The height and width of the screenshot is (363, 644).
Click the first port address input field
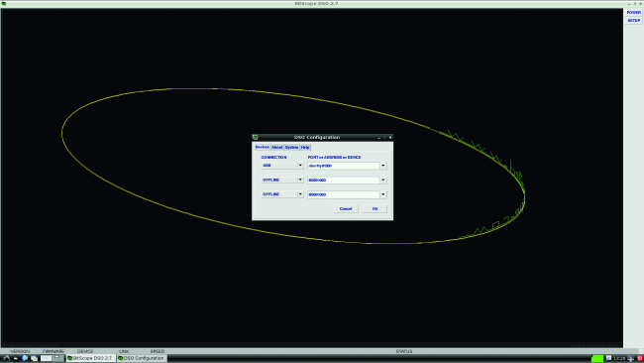pyautogui.click(x=344, y=166)
